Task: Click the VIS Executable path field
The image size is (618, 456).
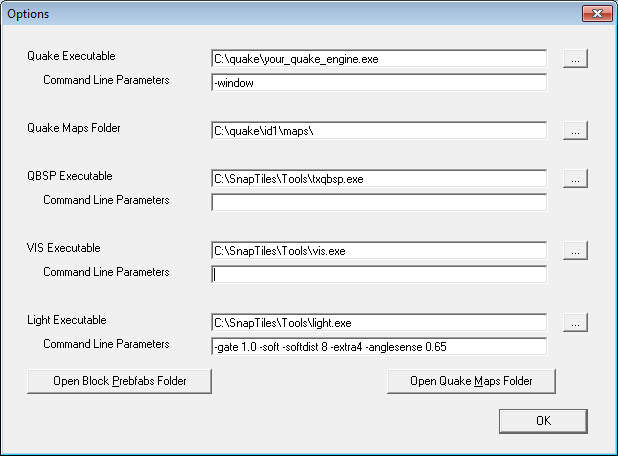Action: click(x=378, y=251)
